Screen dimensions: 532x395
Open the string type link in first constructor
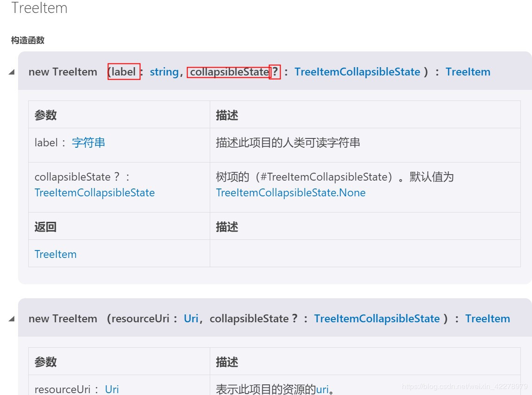[x=164, y=72]
